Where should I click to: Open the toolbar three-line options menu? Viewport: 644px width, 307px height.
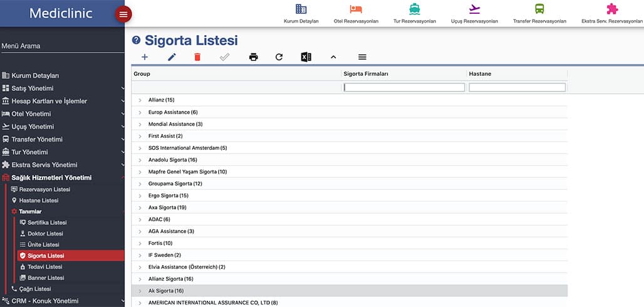[x=362, y=57]
